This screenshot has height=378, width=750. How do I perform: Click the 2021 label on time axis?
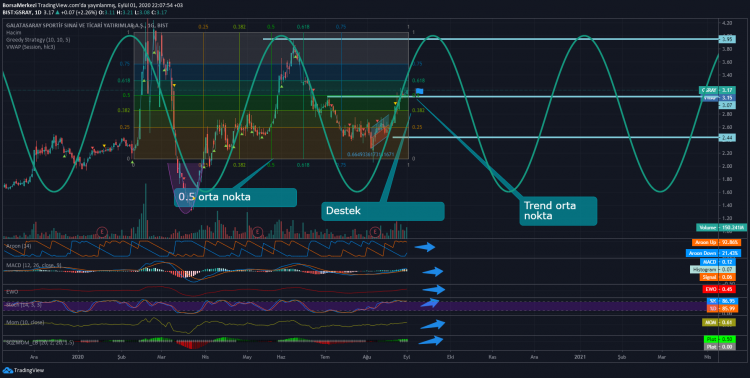point(580,356)
